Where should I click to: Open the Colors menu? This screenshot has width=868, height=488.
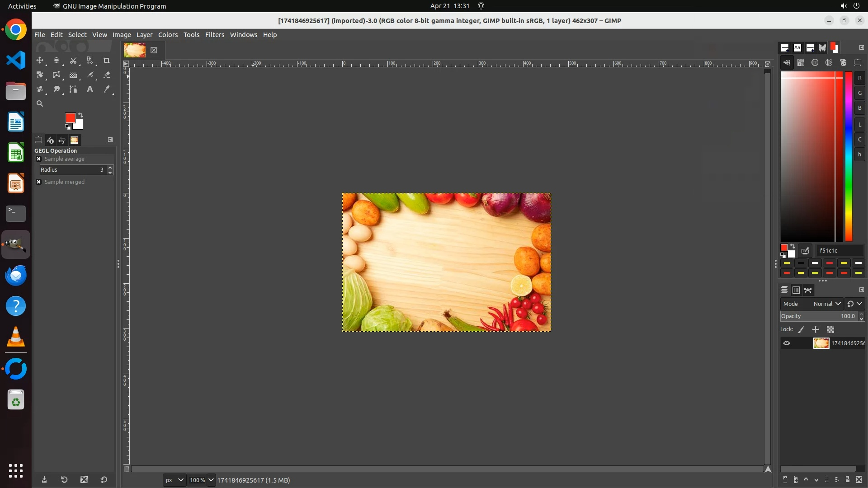(168, 35)
